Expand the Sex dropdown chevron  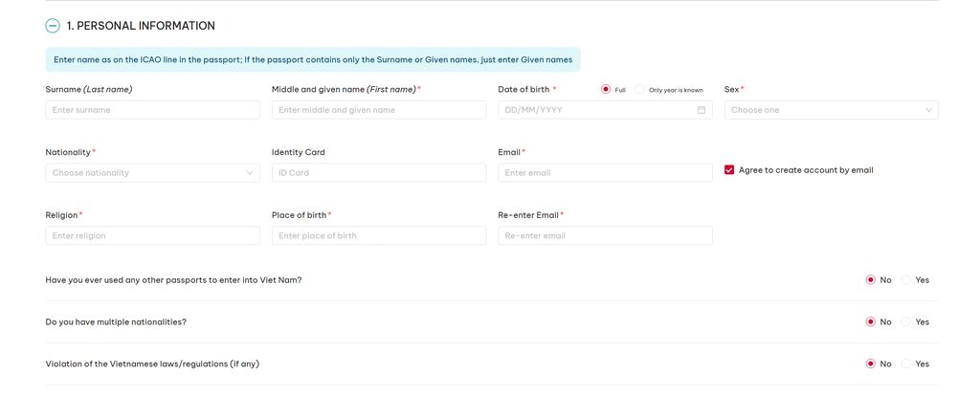928,110
